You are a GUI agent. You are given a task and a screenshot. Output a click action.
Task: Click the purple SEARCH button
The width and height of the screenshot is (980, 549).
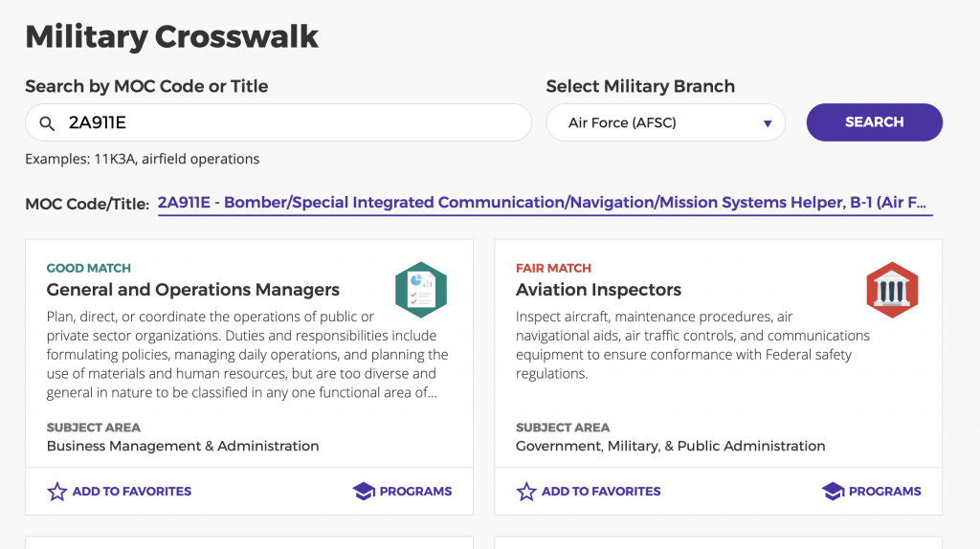click(x=875, y=122)
